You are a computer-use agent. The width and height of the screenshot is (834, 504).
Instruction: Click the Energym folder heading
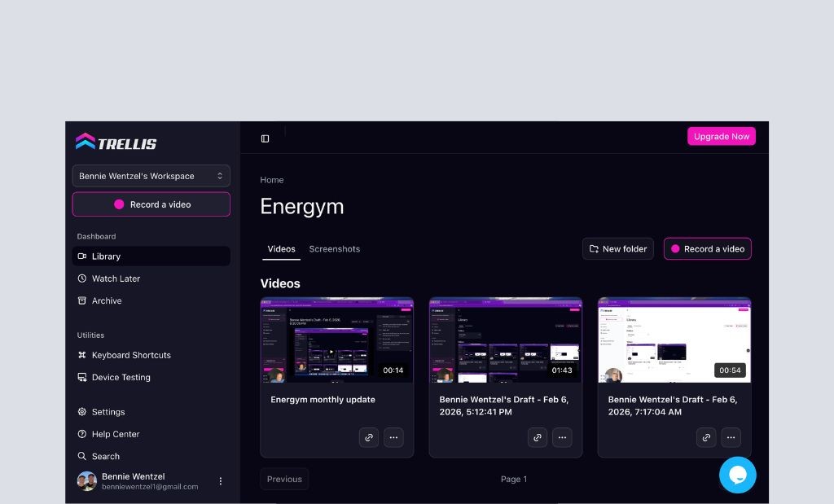[302, 207]
